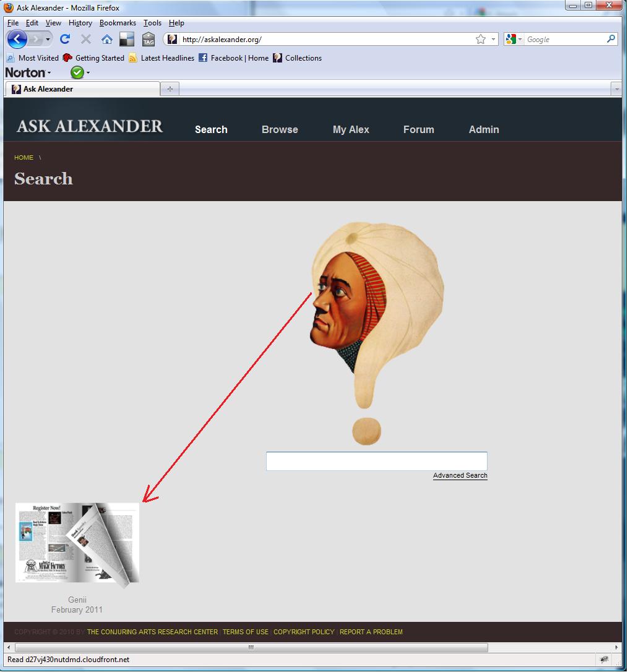Open the Report a Problem footer link
The image size is (628, 672).
371,632
